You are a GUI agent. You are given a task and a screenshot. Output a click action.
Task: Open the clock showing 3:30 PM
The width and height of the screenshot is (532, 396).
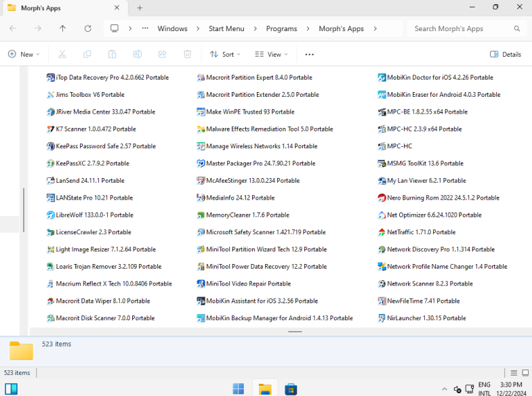[x=511, y=389]
